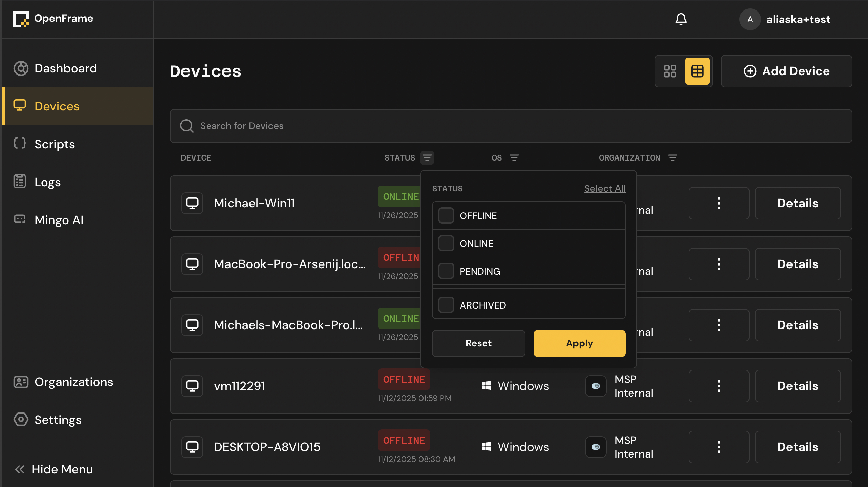Screen dimensions: 868x487
Task: Open three-dot menu for Michael-Win11
Action: 719,203
